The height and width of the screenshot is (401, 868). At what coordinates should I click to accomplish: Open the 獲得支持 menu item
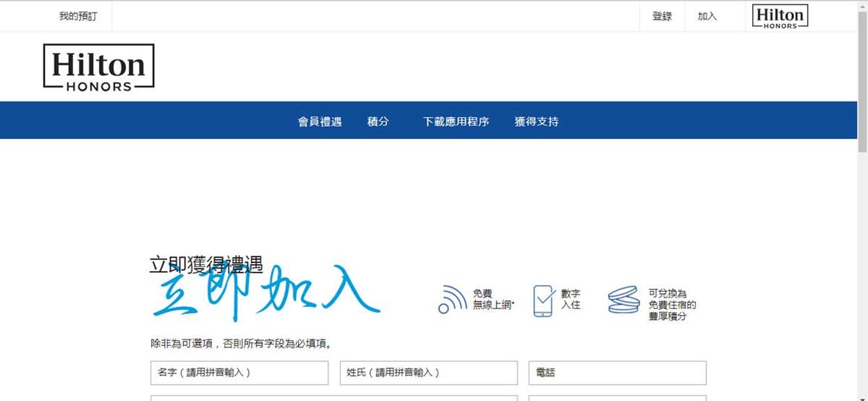pyautogui.click(x=536, y=122)
